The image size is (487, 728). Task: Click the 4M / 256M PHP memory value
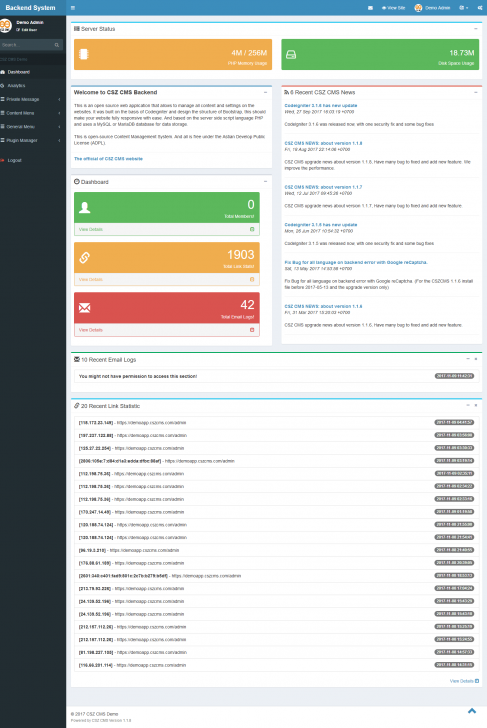coord(249,53)
